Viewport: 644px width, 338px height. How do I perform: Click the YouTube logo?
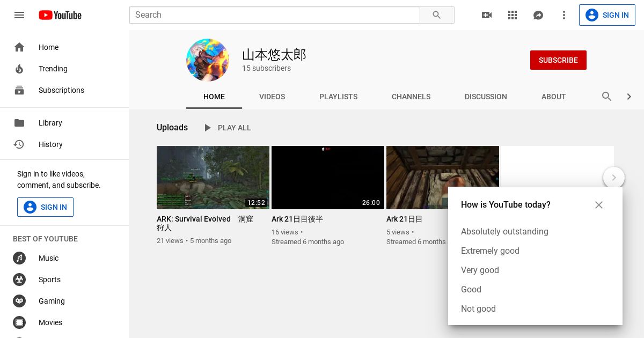click(60, 15)
